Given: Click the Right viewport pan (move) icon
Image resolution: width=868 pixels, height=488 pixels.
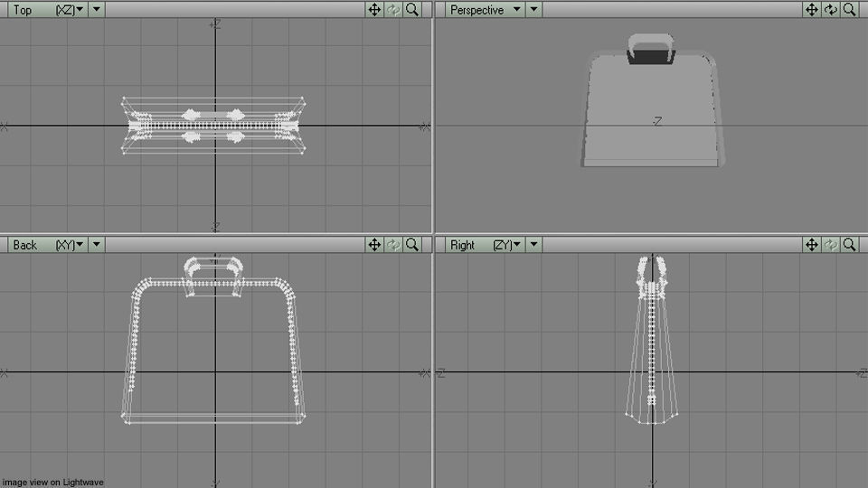Looking at the screenshot, I should pyautogui.click(x=812, y=245).
